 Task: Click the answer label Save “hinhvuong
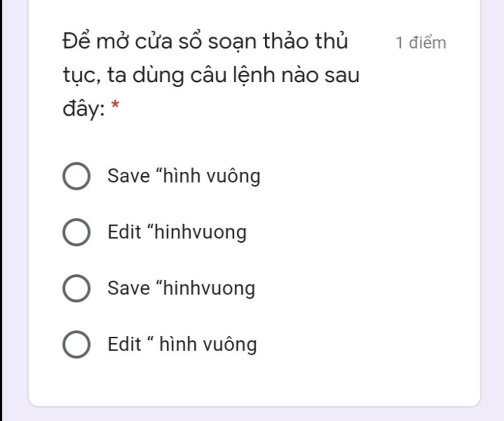pyautogui.click(x=181, y=288)
